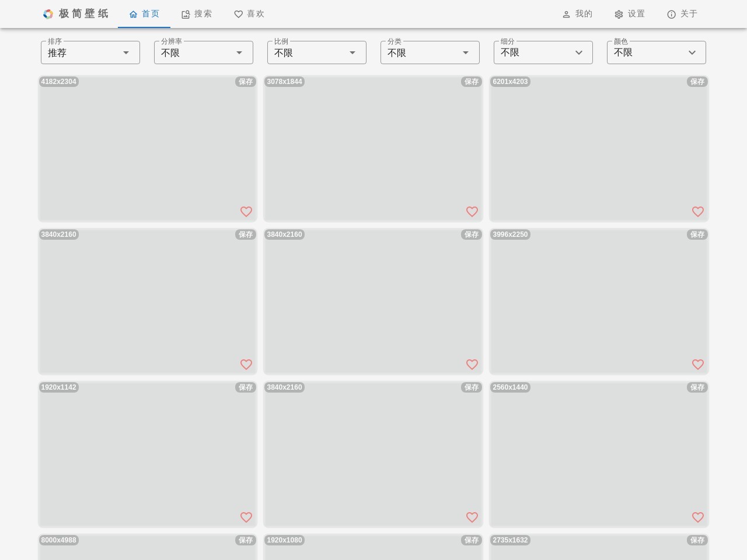The image size is (747, 560).
Task: Like the 4182x2304 wallpaper with heart icon
Action: pos(246,212)
